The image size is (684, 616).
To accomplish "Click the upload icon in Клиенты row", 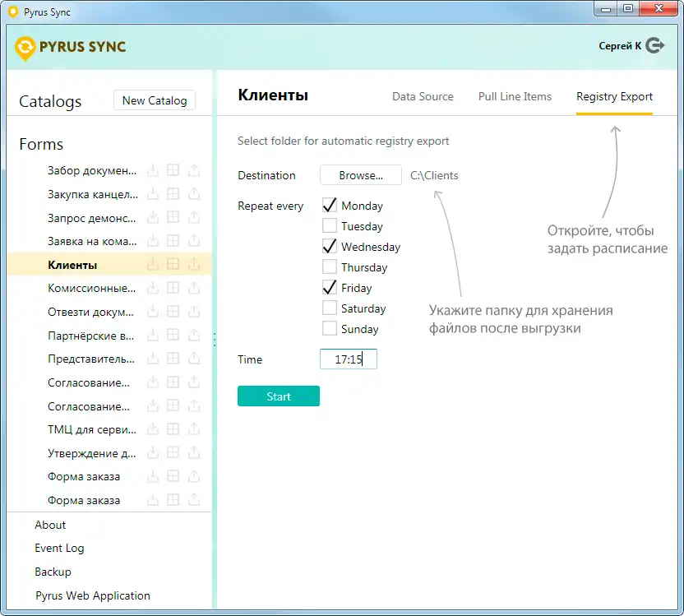I will tap(194, 264).
